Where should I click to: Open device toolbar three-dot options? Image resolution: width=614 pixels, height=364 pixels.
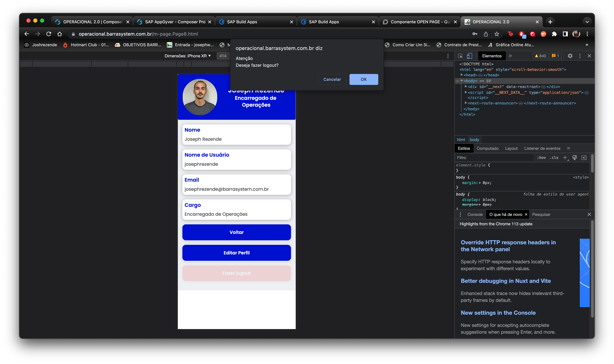point(448,56)
